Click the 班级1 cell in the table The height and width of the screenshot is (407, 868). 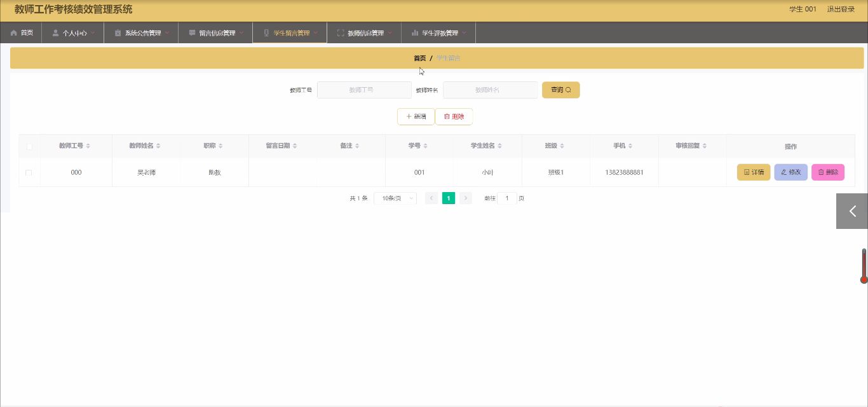(x=556, y=173)
